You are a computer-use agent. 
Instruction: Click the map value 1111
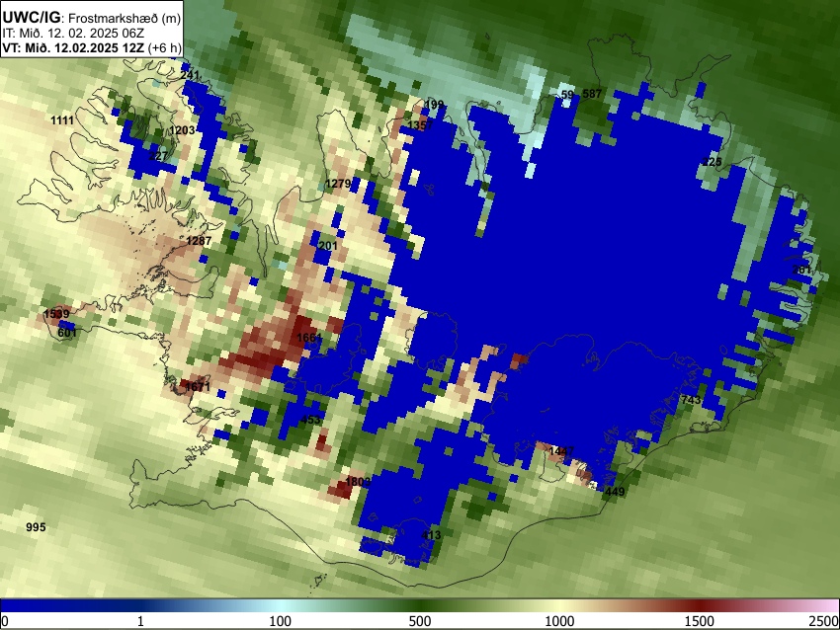click(x=62, y=120)
